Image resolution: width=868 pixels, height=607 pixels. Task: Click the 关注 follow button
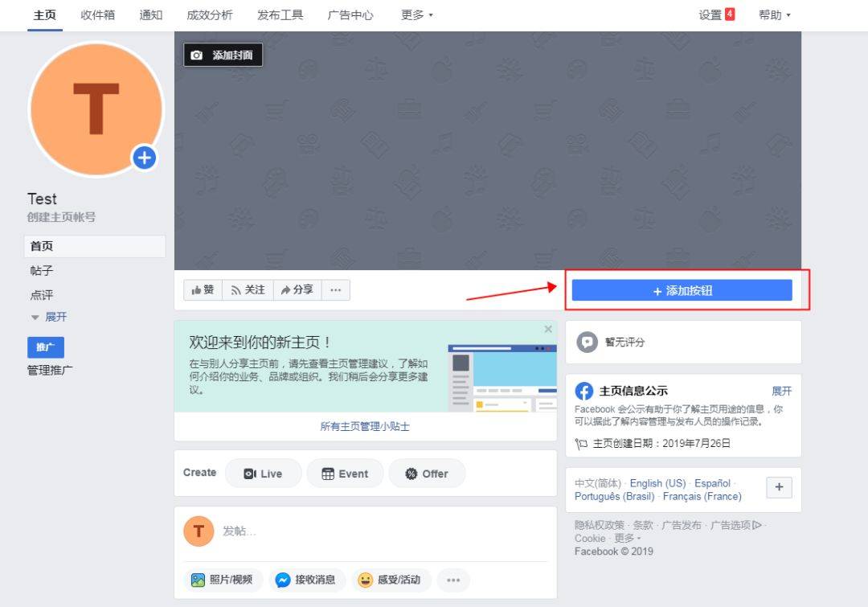[248, 289]
